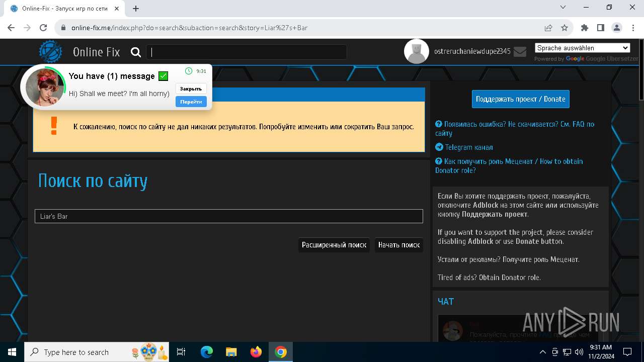Click the green checkmark on popup
Screen dimensions: 644x362
[x=163, y=76]
